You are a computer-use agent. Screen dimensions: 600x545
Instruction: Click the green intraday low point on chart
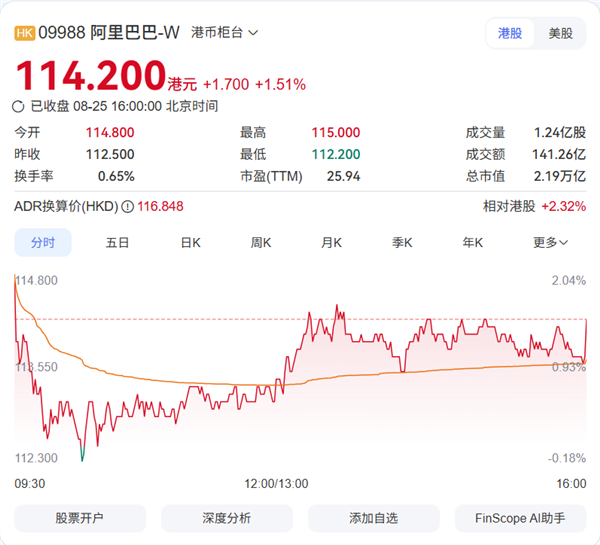[x=82, y=454]
